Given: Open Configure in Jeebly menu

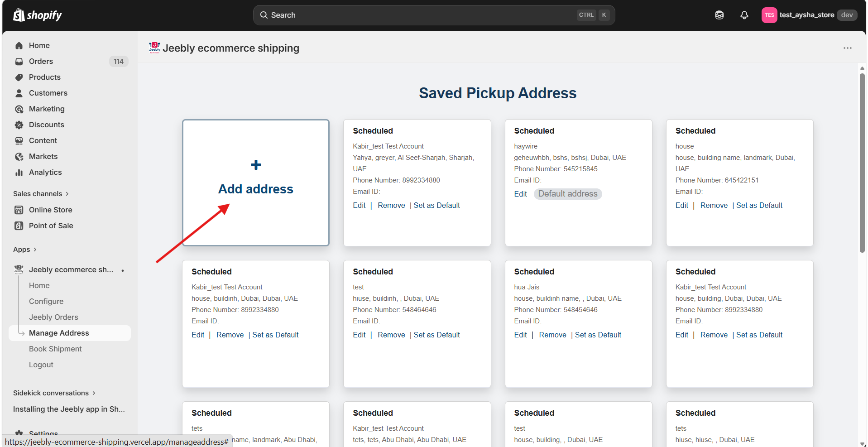Looking at the screenshot, I should click(46, 301).
